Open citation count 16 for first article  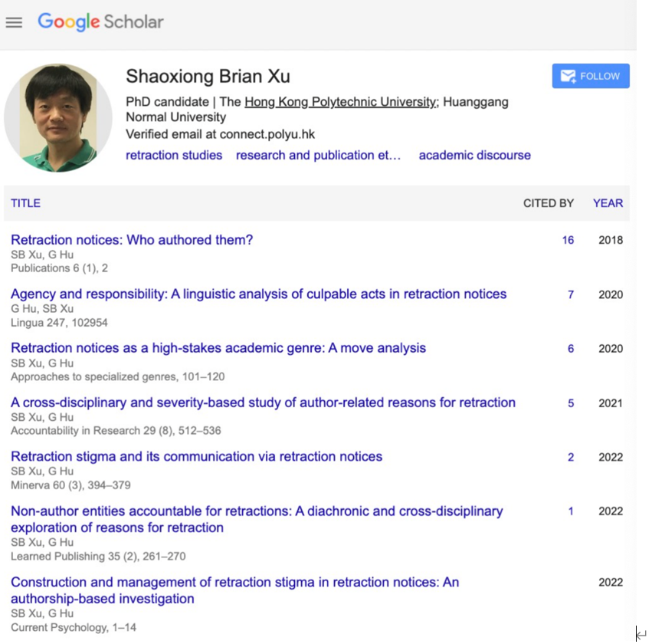pos(568,240)
